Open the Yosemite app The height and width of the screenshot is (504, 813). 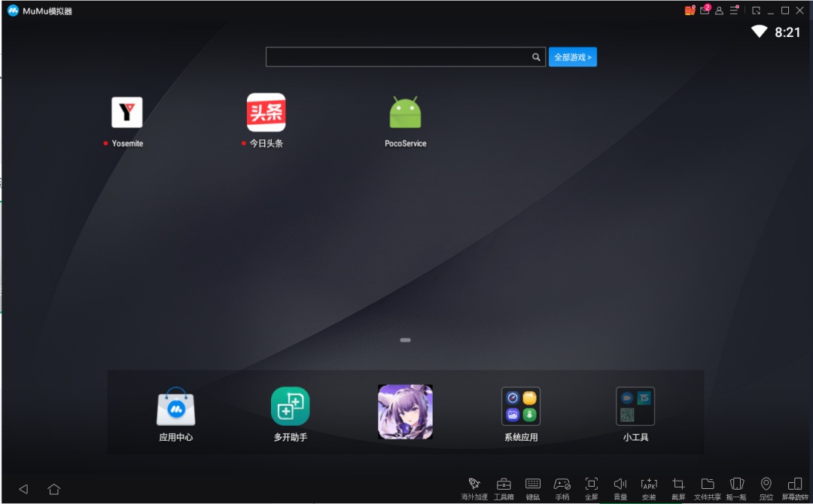coord(127,112)
